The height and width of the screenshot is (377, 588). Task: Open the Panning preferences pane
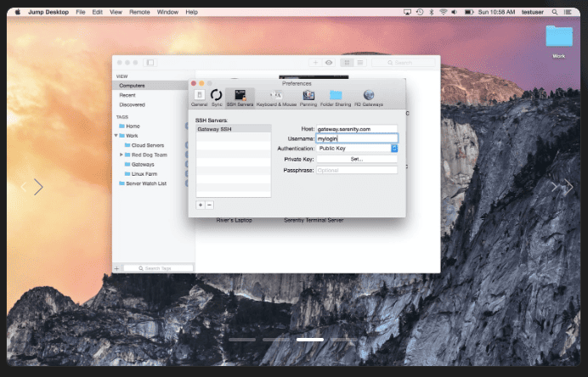[x=308, y=98]
